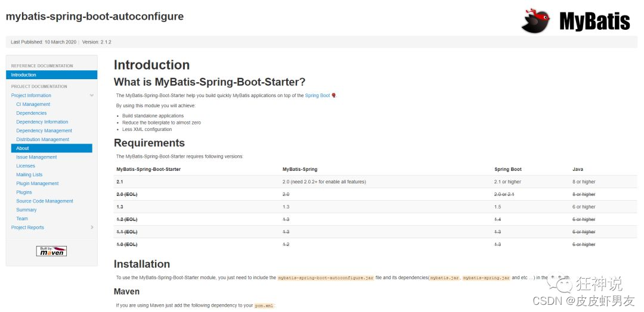Image resolution: width=644 pixels, height=312 pixels.
Task: Open the Dependency Management link
Action: coord(44,130)
